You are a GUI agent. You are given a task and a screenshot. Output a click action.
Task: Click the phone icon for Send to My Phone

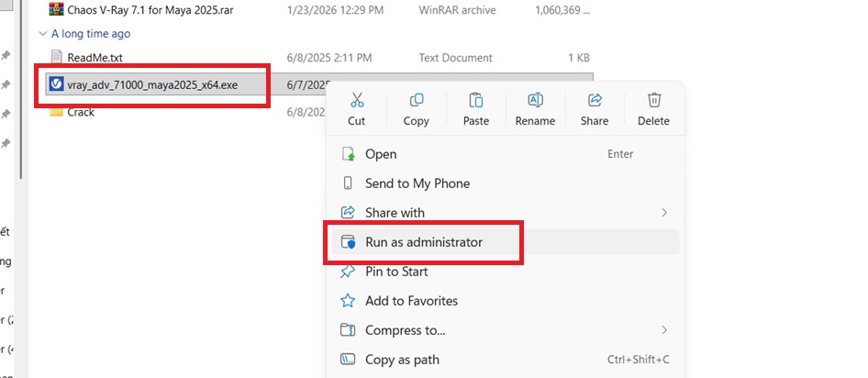coord(348,183)
